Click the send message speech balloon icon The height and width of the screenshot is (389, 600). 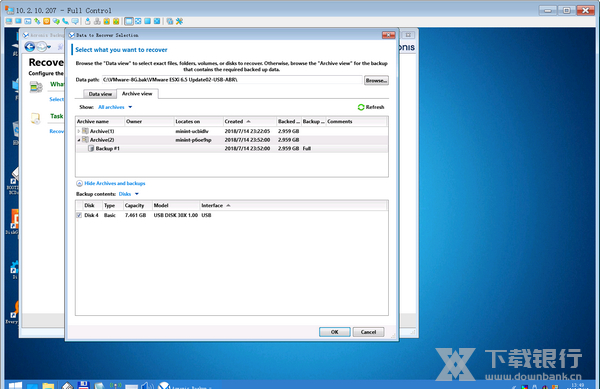coord(75,21)
